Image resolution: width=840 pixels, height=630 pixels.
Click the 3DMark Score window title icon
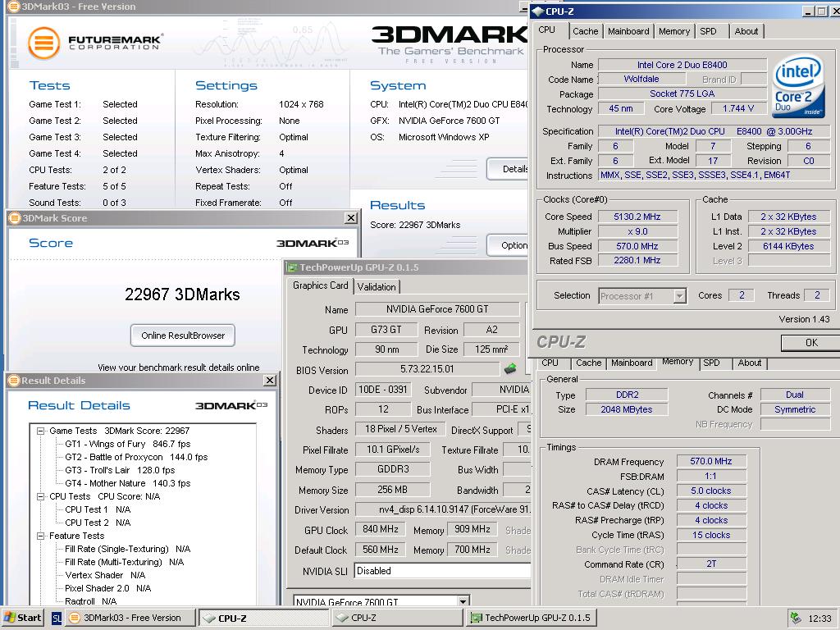click(x=15, y=218)
